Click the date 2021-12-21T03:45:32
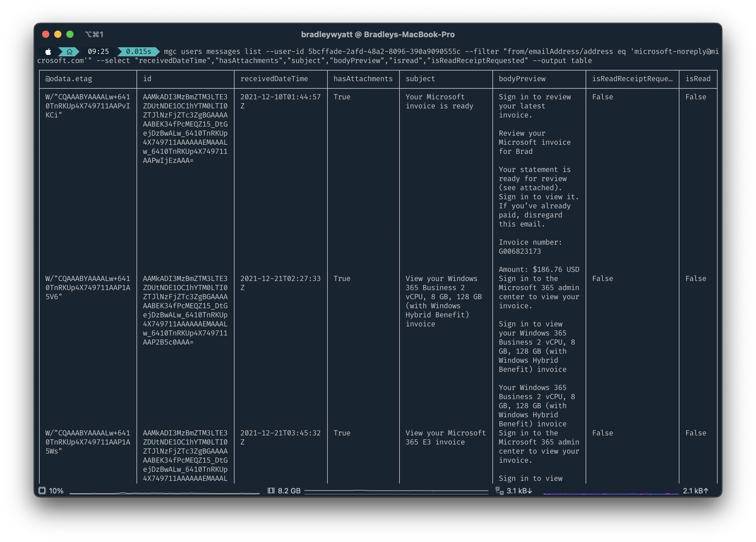 (x=280, y=433)
